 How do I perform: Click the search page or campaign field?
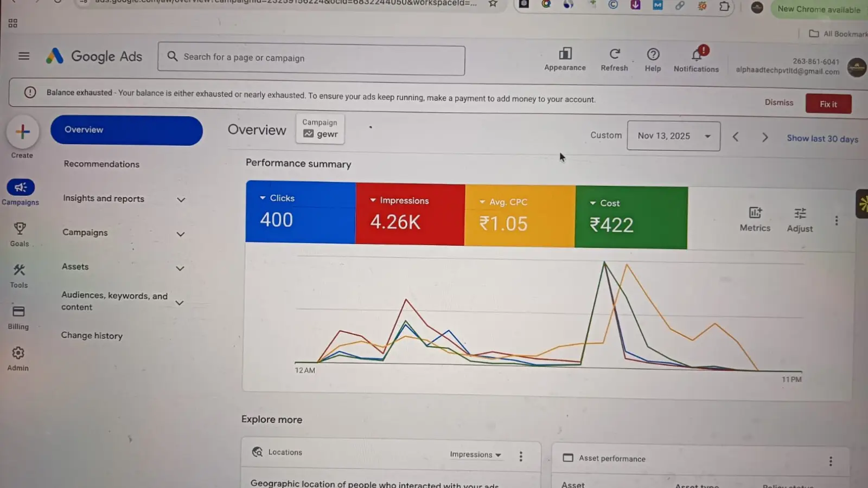[311, 58]
